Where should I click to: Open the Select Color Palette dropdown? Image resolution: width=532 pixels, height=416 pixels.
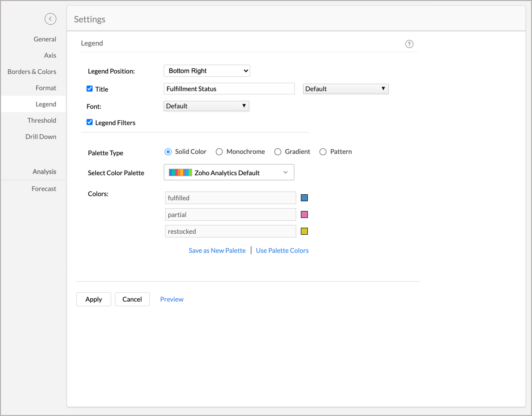[229, 172]
